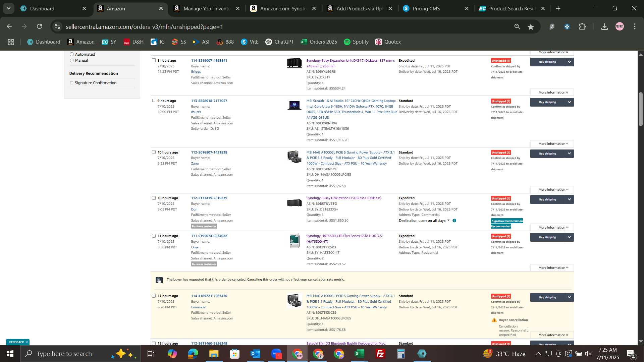
Task: Open the browser downloads icon
Action: (x=604, y=26)
